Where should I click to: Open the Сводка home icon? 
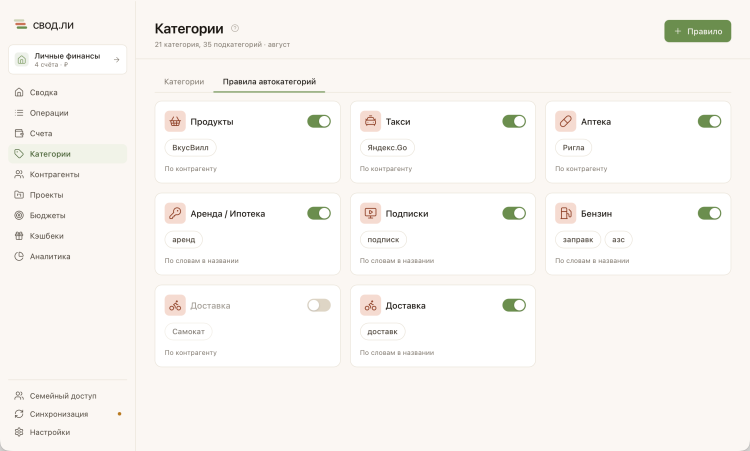click(19, 92)
